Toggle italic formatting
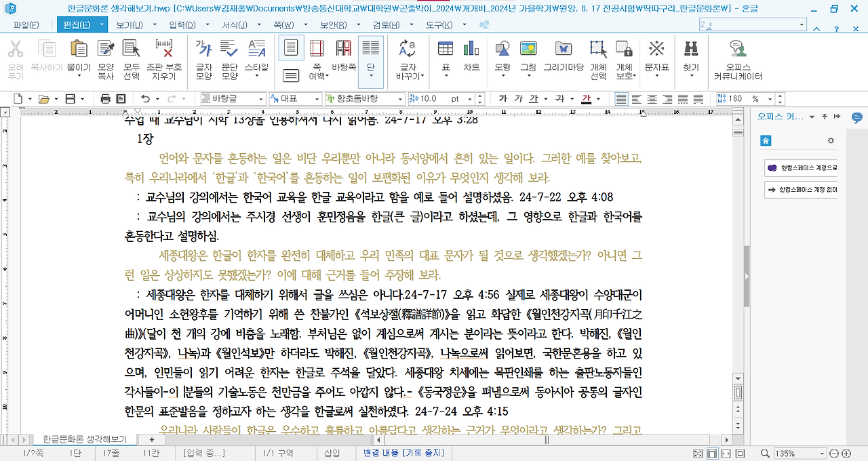Viewport: 868px width, 461px height. click(x=518, y=98)
